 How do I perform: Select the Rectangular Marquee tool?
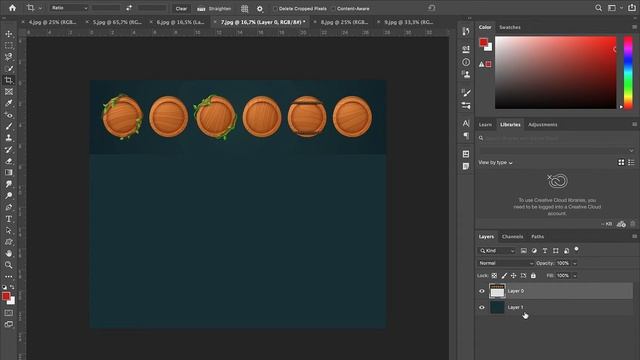click(x=9, y=45)
